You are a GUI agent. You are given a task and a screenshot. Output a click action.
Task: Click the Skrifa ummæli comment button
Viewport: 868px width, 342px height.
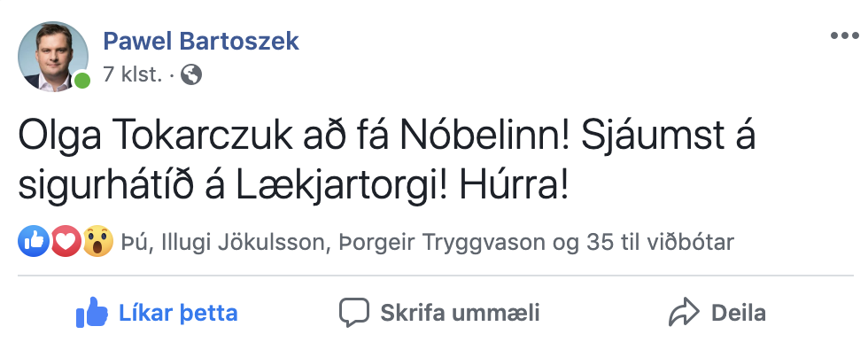439,313
